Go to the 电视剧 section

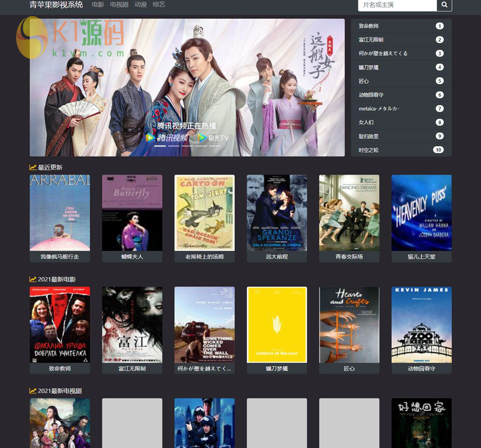(x=119, y=5)
